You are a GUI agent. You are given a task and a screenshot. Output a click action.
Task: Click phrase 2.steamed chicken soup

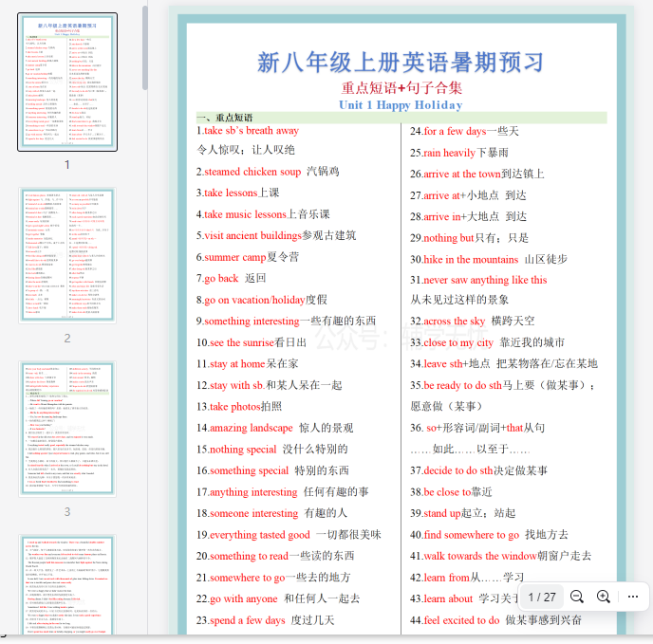pyautogui.click(x=249, y=172)
